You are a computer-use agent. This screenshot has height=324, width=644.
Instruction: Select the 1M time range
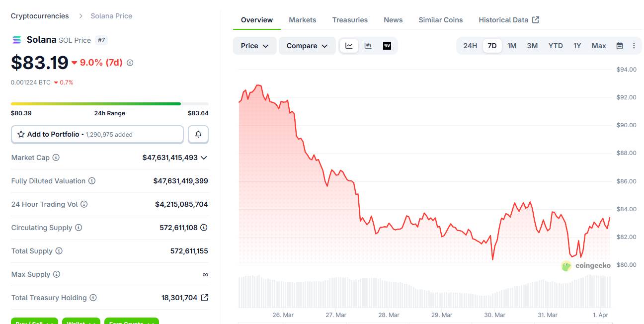[512, 46]
